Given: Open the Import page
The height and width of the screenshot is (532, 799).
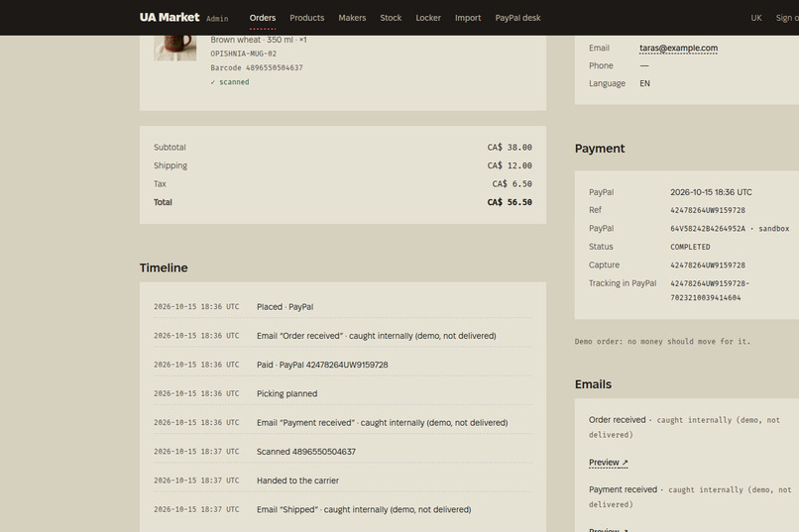Looking at the screenshot, I should 468,18.
